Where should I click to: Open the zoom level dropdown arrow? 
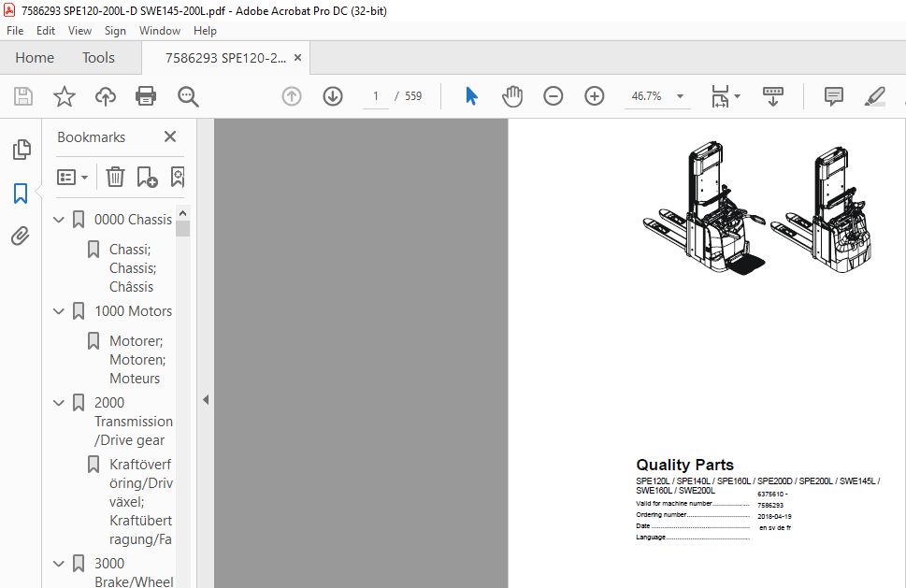pyautogui.click(x=680, y=96)
